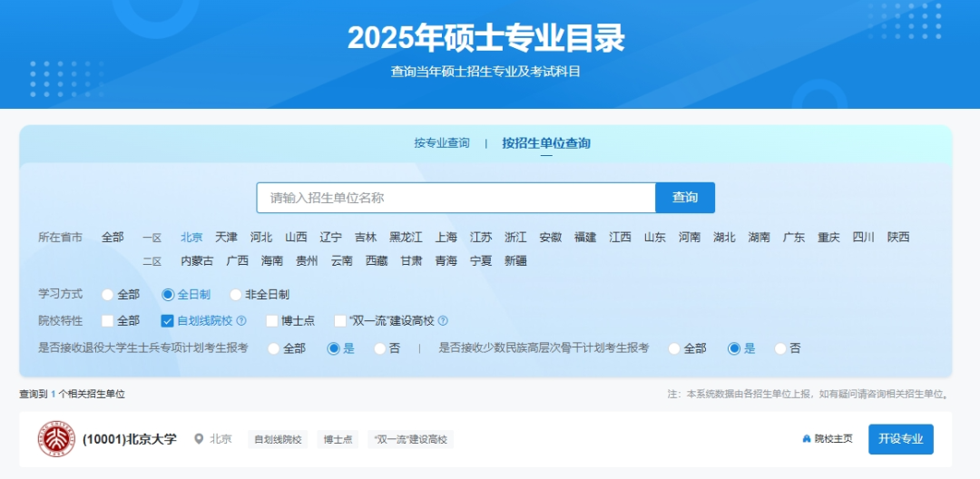
Task: Click the Peking University logo
Action: pos(55,439)
